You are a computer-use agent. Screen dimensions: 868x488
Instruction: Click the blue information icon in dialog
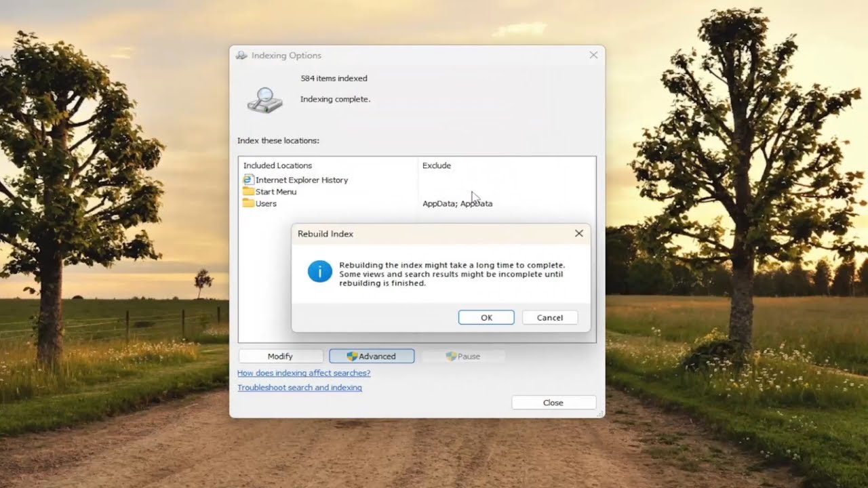click(x=319, y=271)
